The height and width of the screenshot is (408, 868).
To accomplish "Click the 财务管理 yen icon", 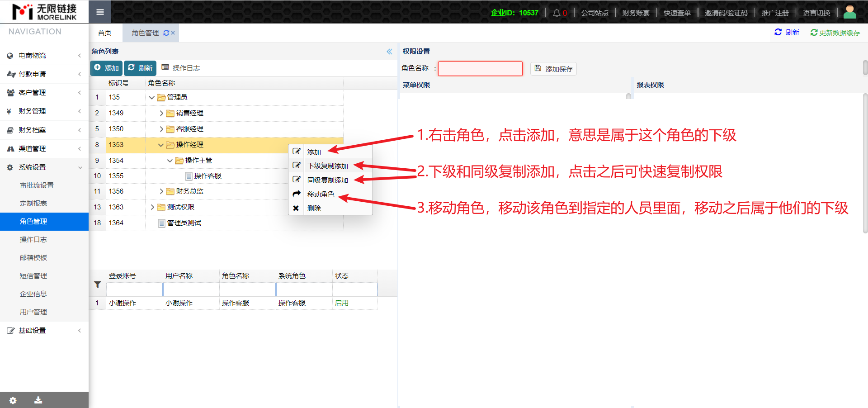I will [x=9, y=111].
